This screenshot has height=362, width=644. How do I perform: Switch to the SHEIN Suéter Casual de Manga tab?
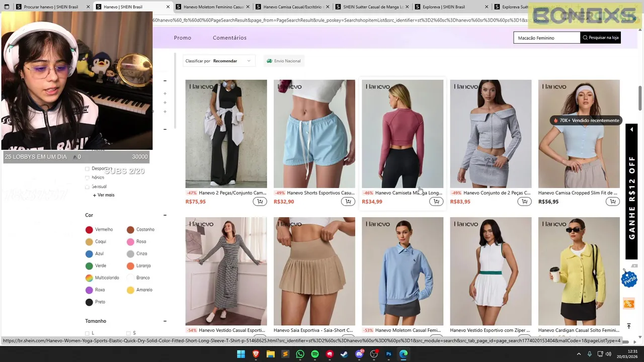tap(372, 7)
